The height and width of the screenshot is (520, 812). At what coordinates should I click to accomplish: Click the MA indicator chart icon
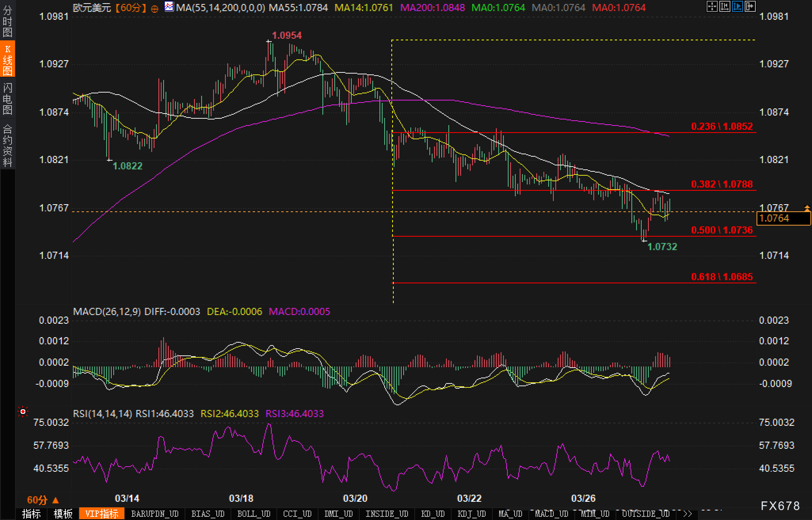pos(169,7)
